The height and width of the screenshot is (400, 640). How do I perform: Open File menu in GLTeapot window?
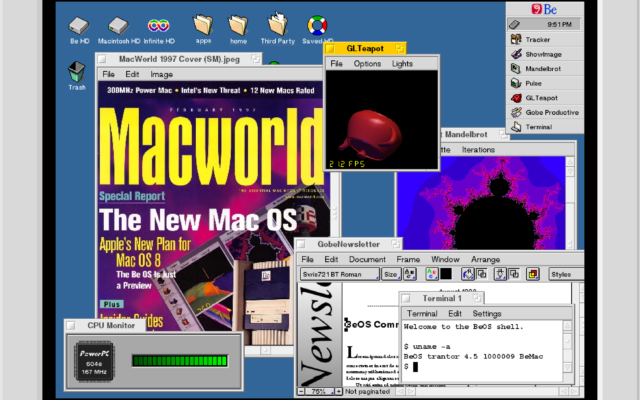pos(336,64)
